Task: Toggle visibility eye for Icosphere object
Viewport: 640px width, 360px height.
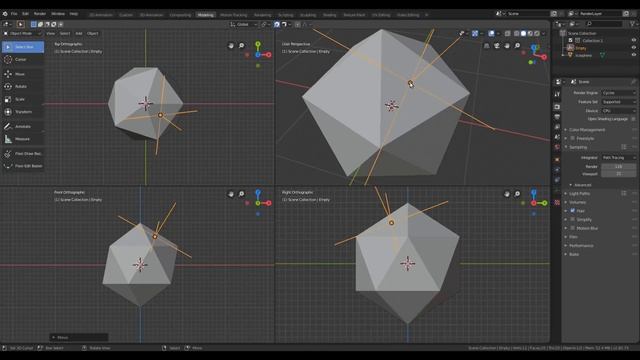Action: coord(633,55)
